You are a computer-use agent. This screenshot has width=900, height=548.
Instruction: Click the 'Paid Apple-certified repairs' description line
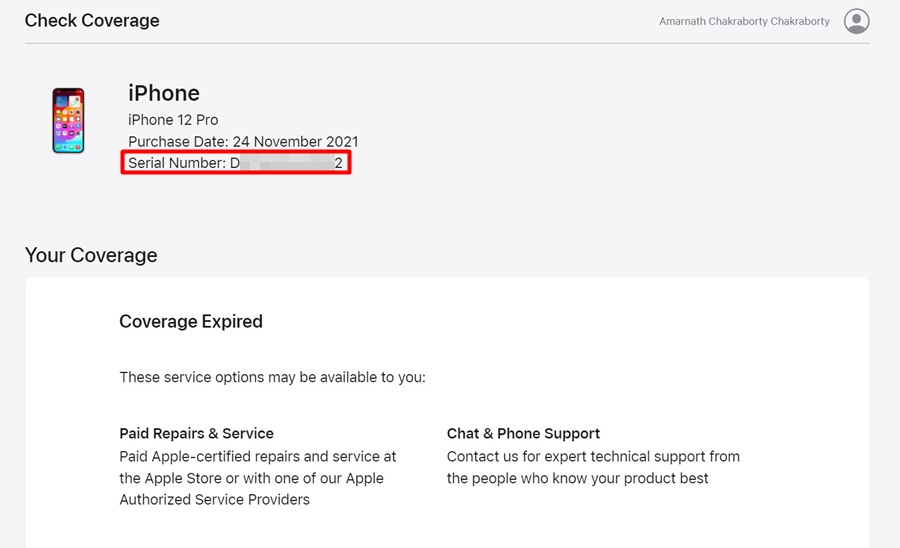257,456
